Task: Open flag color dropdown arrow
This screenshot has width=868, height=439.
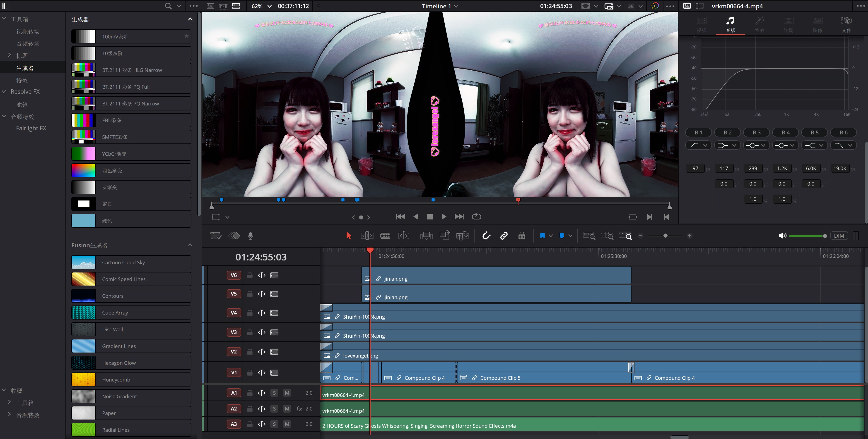Action: tap(551, 236)
